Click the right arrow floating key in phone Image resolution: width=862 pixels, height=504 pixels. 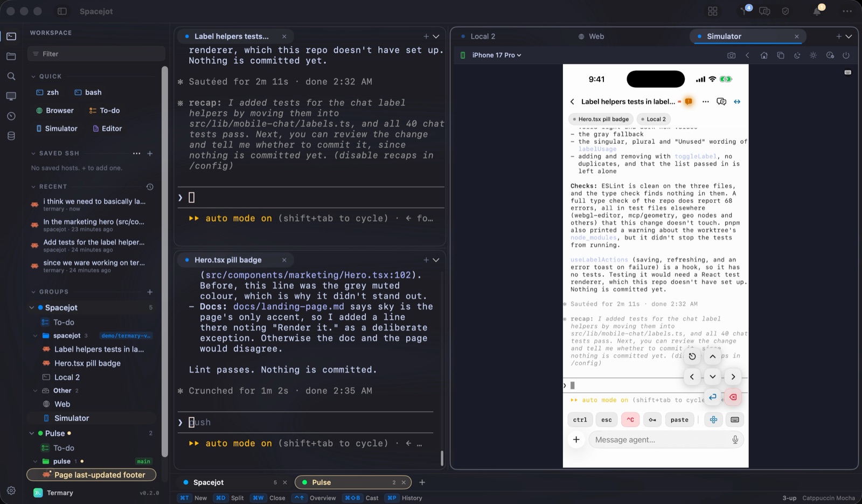(733, 377)
